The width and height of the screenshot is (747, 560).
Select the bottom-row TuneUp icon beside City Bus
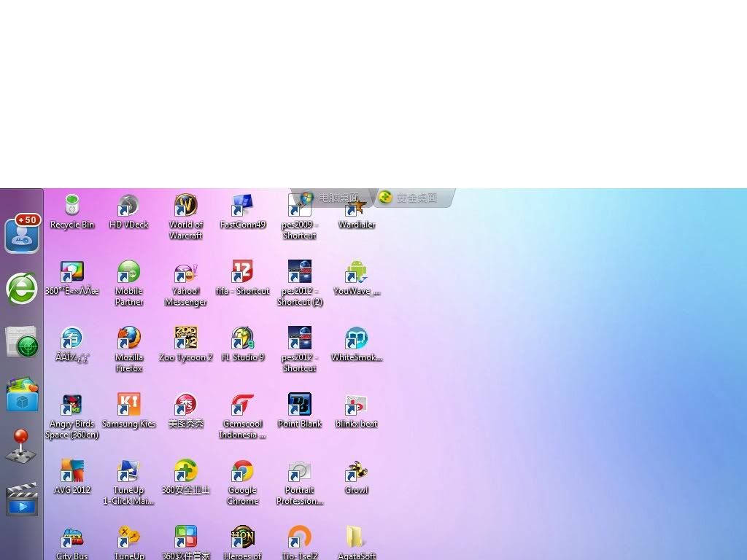tap(128, 537)
